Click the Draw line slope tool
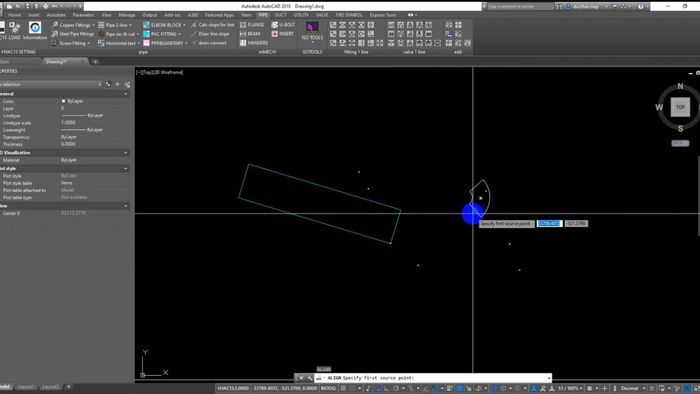The width and height of the screenshot is (700, 394). coord(210,34)
